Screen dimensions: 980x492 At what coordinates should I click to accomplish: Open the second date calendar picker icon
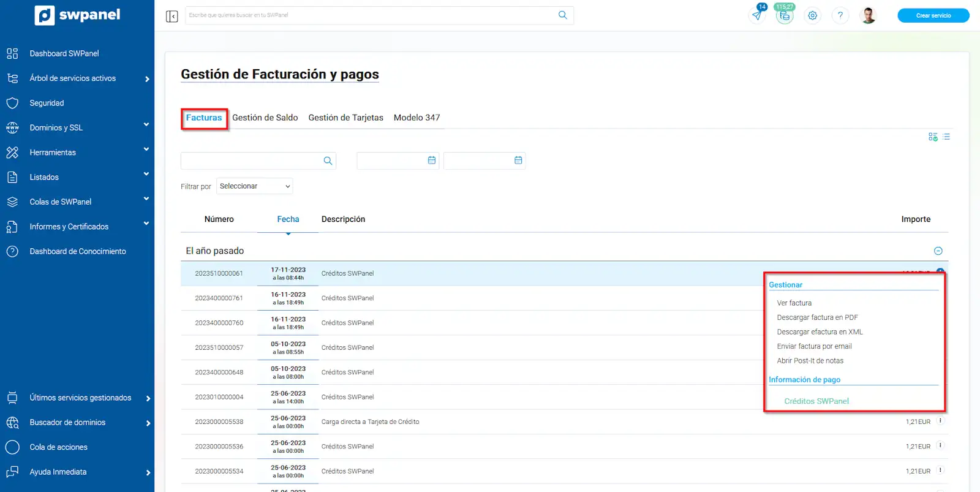click(518, 160)
